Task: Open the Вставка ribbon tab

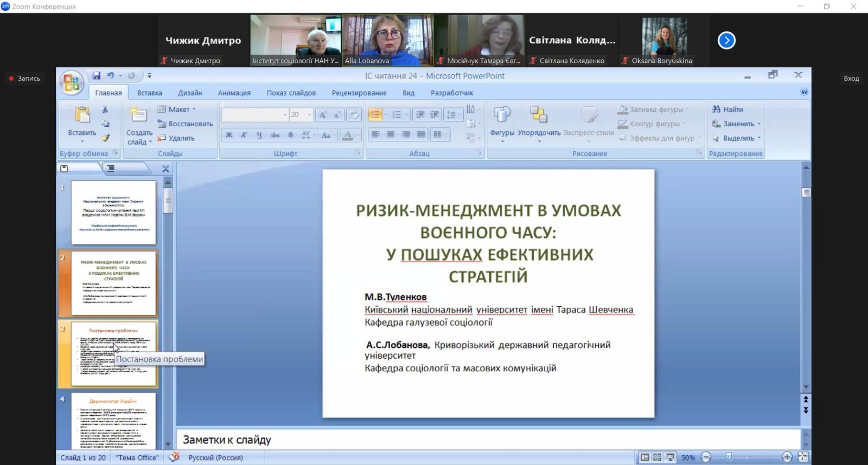Action: (x=150, y=93)
